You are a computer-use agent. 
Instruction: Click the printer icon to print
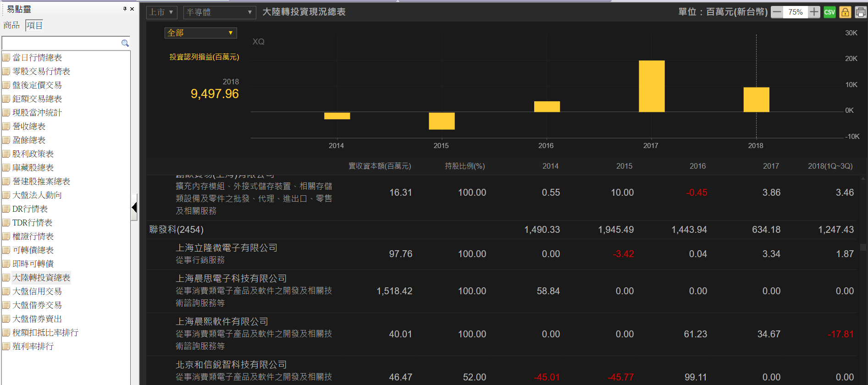pos(860,12)
